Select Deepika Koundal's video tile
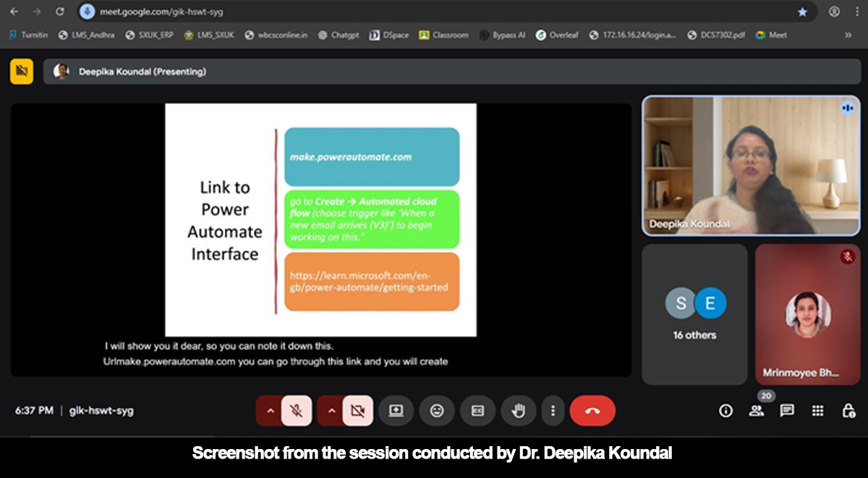The width and height of the screenshot is (868, 478). [751, 166]
